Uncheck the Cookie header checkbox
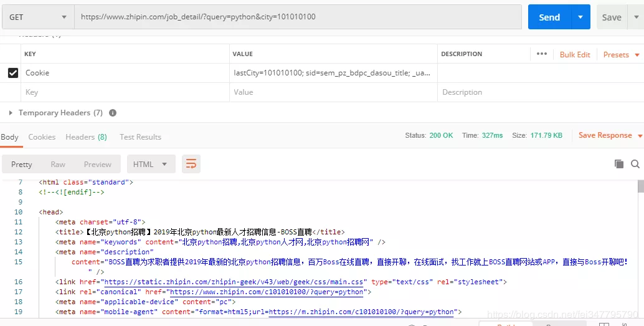 (13, 73)
